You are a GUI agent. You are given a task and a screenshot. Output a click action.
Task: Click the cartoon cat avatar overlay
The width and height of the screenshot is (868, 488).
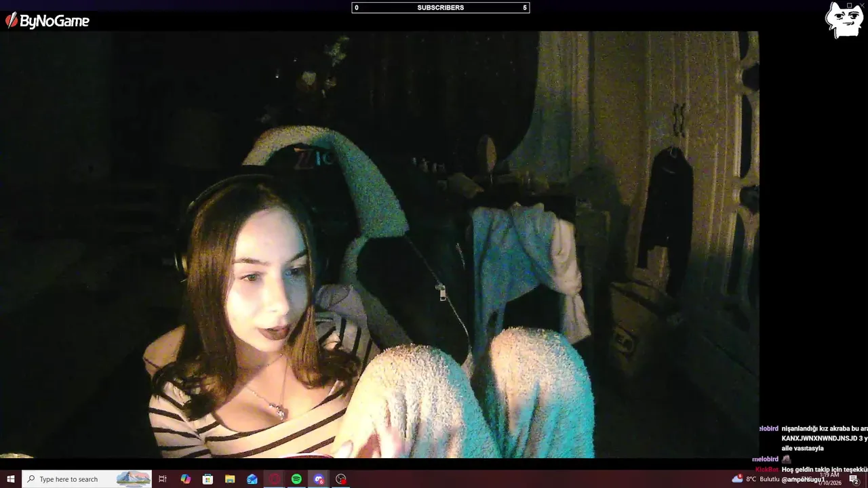(x=844, y=20)
